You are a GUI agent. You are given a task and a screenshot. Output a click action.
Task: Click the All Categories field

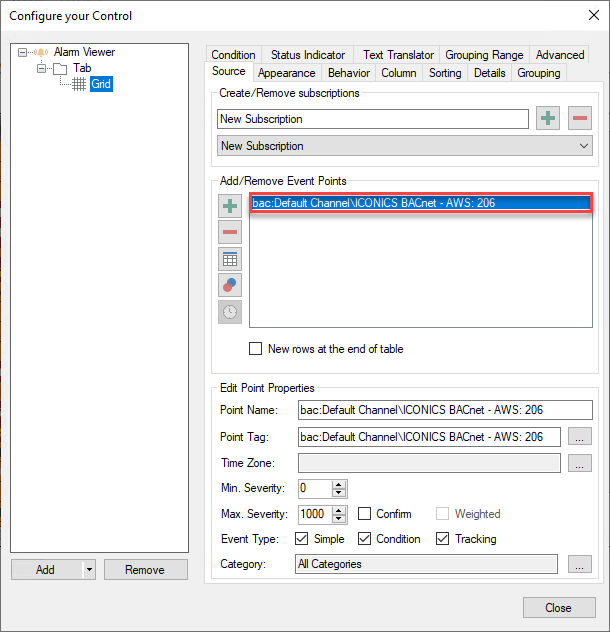(426, 564)
